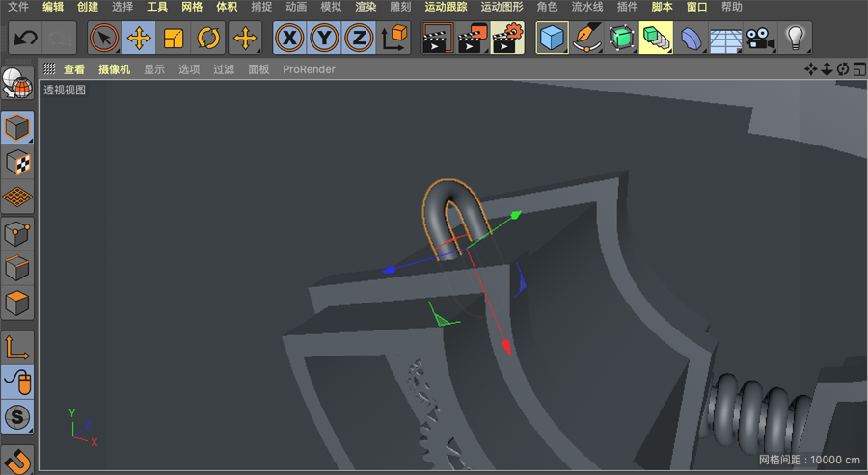Open the 过滤 viewport dropdown menu
Screen dimensions: 868x475
(224, 69)
